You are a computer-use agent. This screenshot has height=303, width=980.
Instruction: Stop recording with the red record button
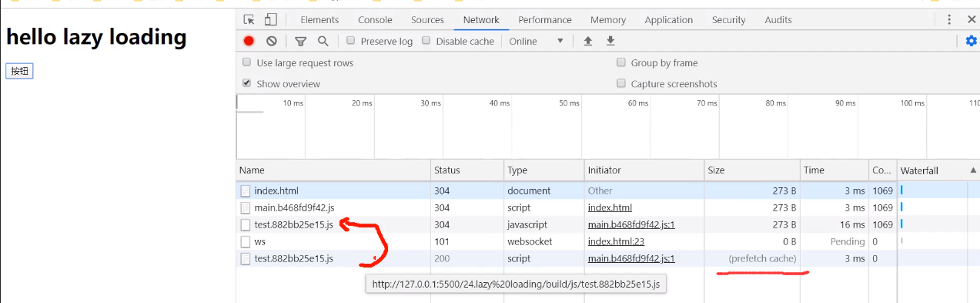click(249, 42)
